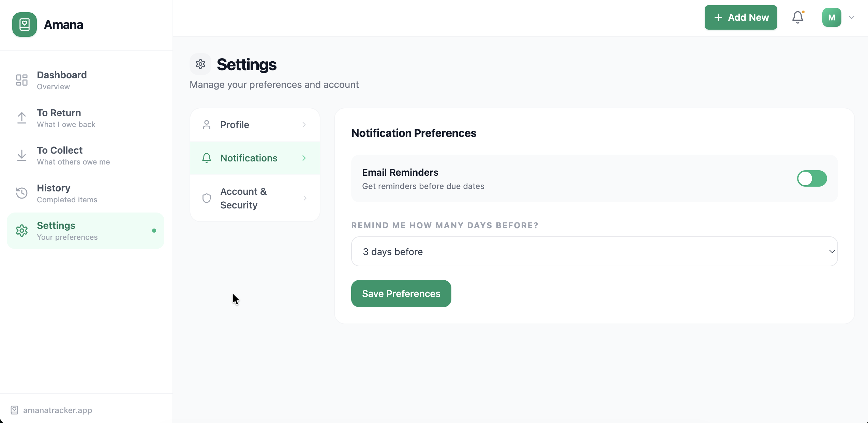Click the To Return arrow icon

(21, 118)
